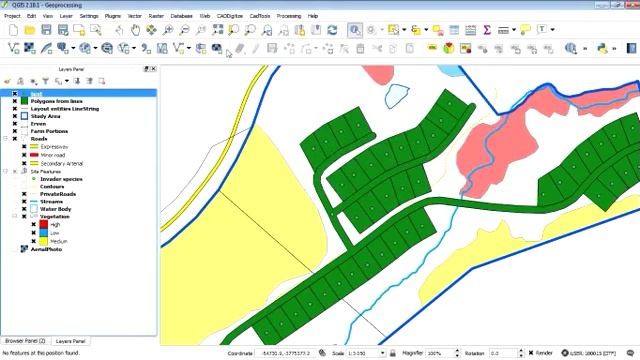Activate the Zoom Out magnifier tool

(184, 30)
